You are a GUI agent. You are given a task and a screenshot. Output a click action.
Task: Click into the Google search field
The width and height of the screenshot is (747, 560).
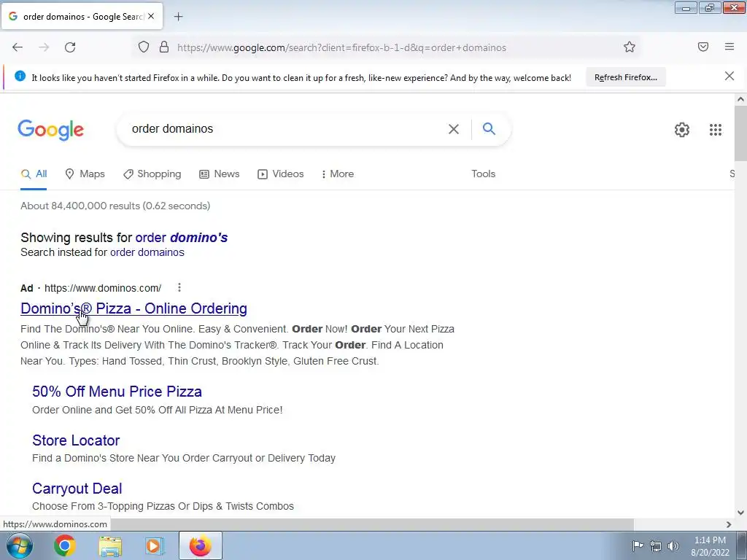286,129
